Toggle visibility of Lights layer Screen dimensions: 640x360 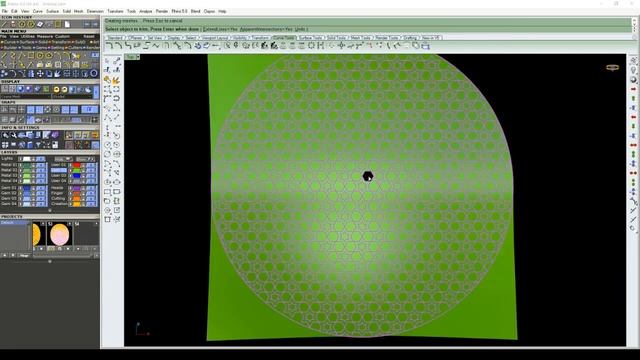tap(21, 159)
